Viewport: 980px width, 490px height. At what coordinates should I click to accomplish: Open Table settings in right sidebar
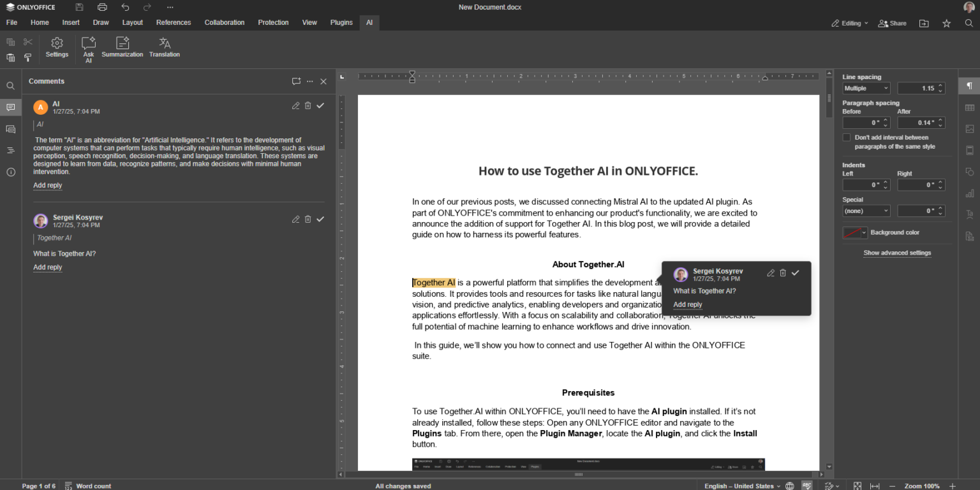tap(970, 107)
